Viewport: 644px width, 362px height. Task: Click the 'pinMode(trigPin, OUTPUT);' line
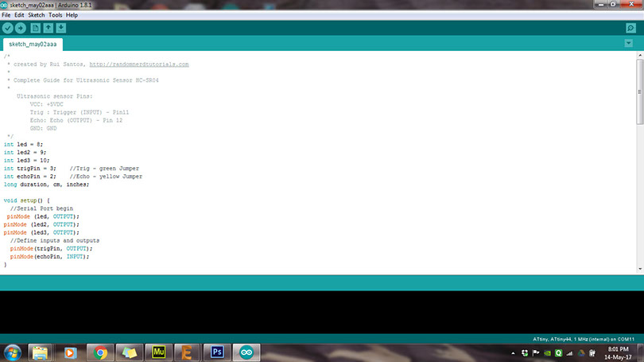(x=52, y=248)
